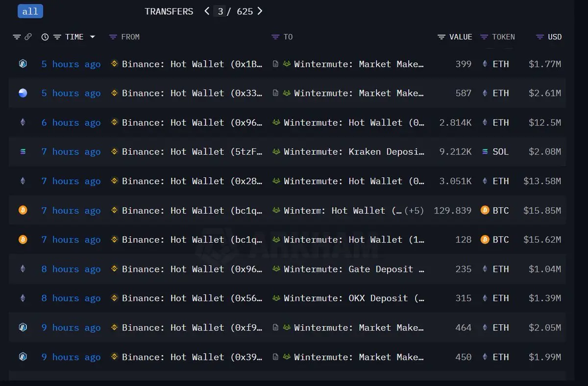This screenshot has height=386, width=588.
Task: Filter by the TOKEN column
Action: (x=485, y=37)
